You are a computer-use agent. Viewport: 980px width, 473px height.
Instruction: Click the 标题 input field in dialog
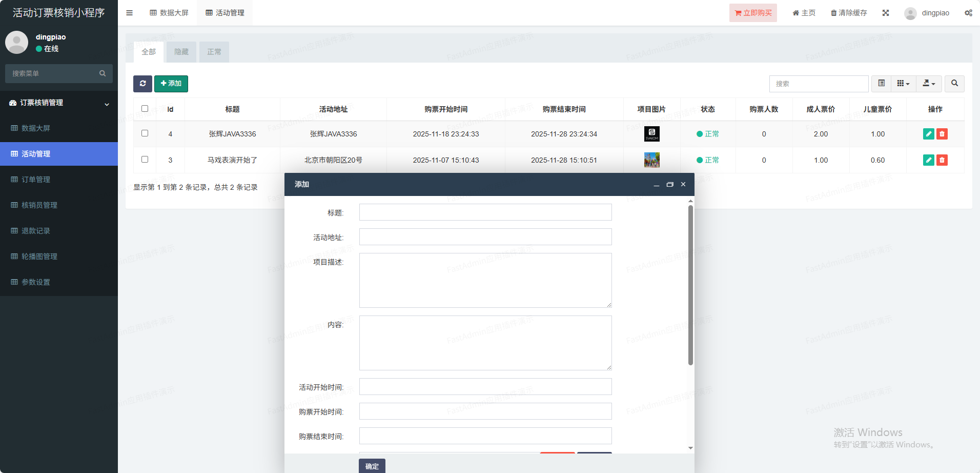pos(485,212)
